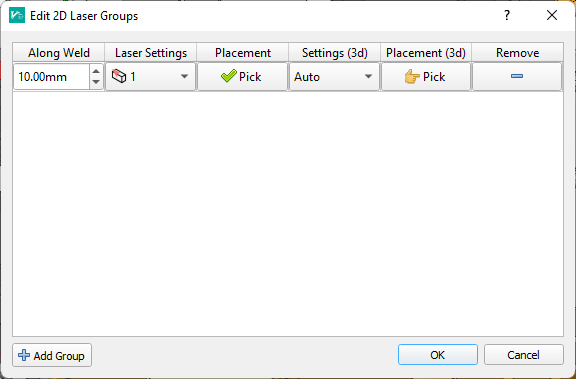Decrease the Along Weld value with the down arrow
Image resolution: width=576 pixels, height=379 pixels.
pyautogui.click(x=96, y=83)
